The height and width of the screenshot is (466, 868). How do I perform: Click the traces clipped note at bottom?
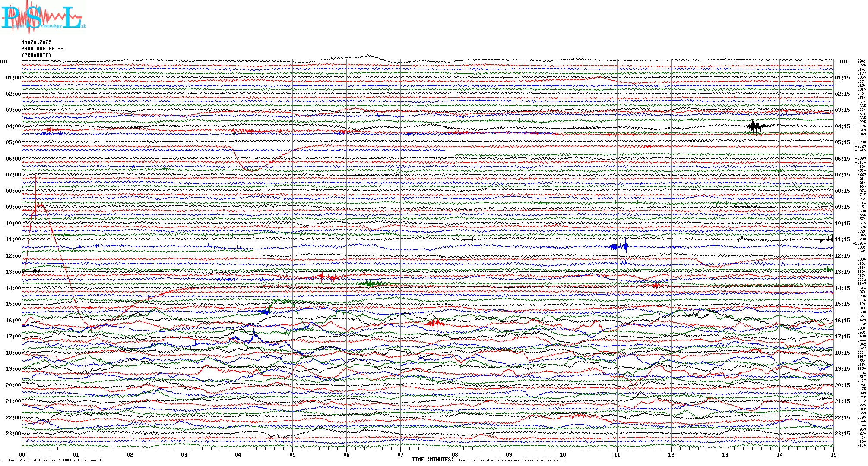pyautogui.click(x=512, y=460)
